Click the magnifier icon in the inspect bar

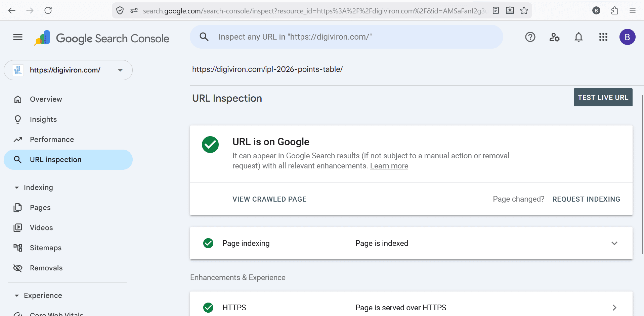tap(204, 37)
